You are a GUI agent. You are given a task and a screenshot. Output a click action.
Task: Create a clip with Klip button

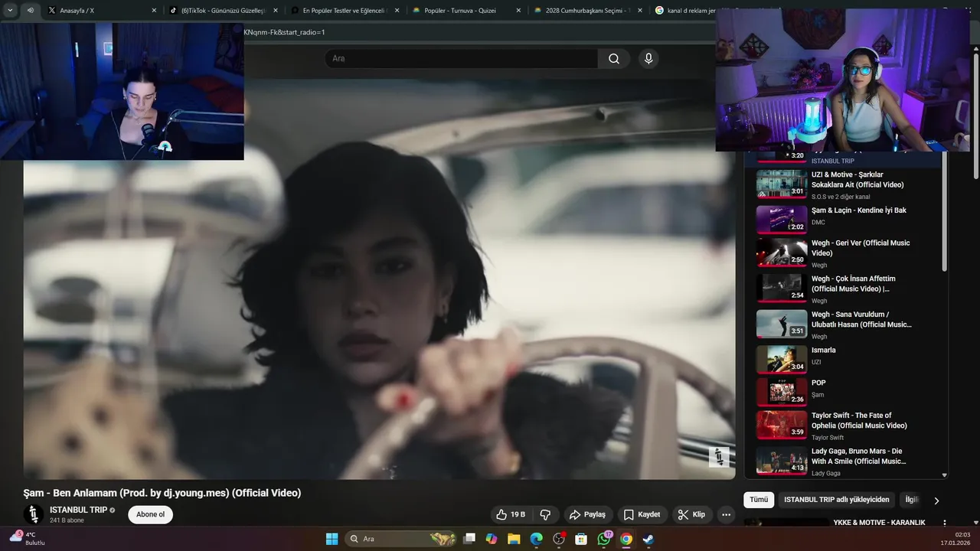pyautogui.click(x=691, y=514)
